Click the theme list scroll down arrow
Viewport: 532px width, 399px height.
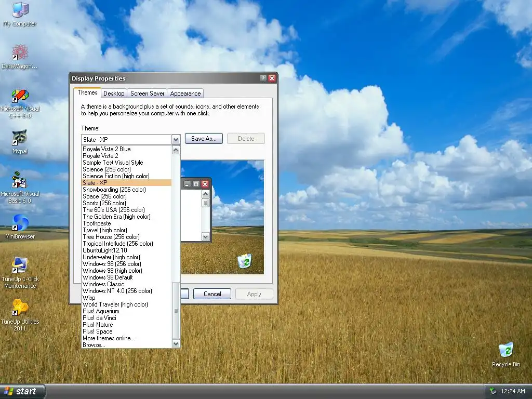(176, 344)
